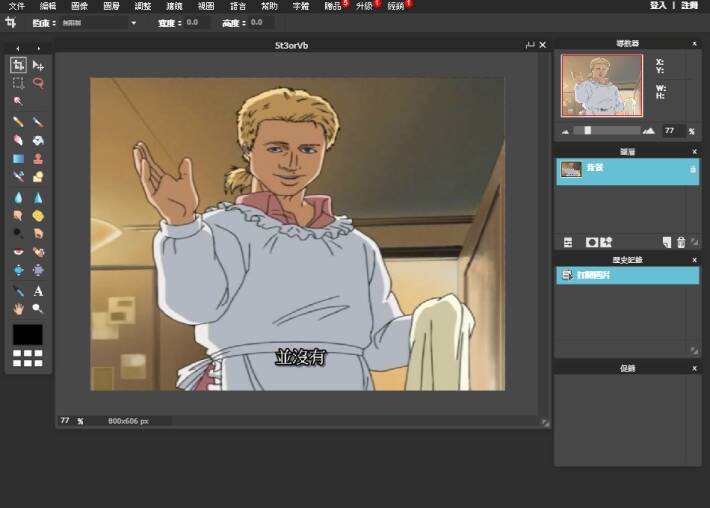Open the 赠品 menu with red badge
Screen dimensions: 710x508
pos(333,6)
